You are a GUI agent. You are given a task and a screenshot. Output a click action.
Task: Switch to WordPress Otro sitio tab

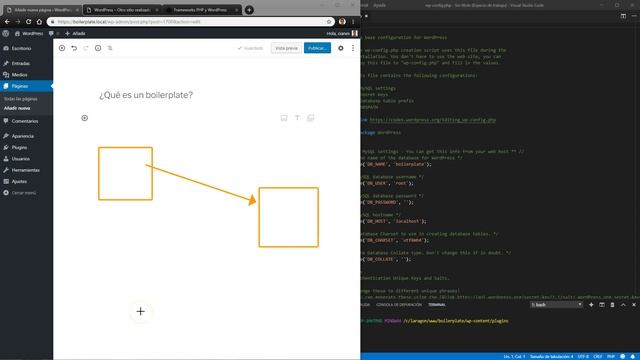point(122,10)
